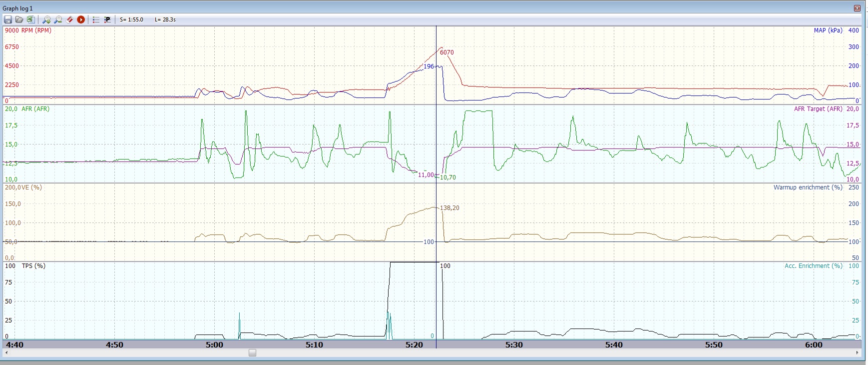Screen dimensions: 868x365
Task: Open a log file with folder icon
Action: pyautogui.click(x=19, y=19)
